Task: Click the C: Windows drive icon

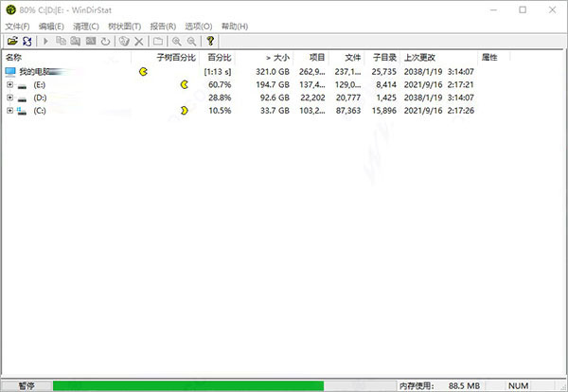Action: coord(22,111)
